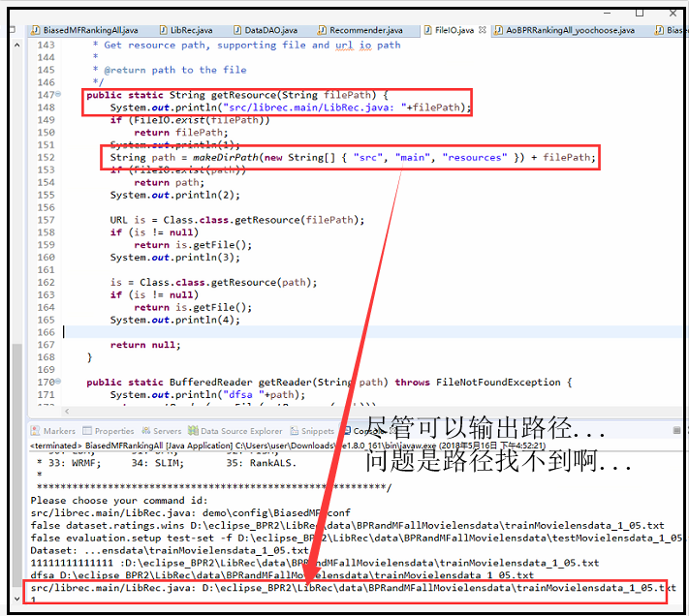Viewport: 689px width, 616px height.
Task: Switch to the Recommender.java tab
Action: (360, 30)
